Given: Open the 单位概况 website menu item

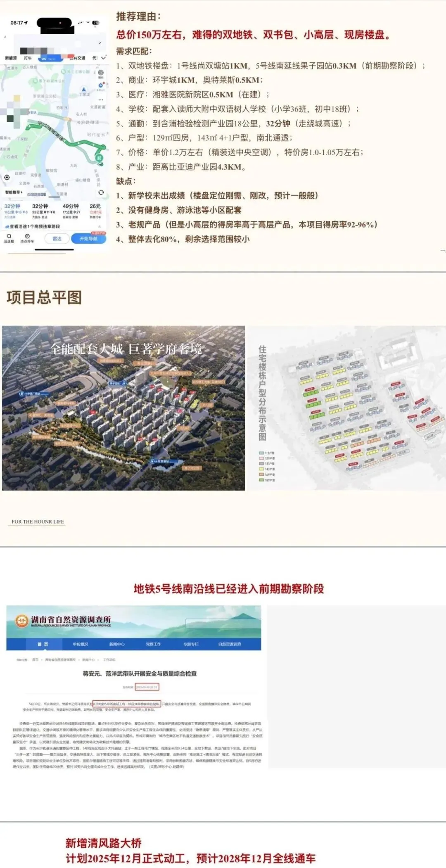Looking at the screenshot, I should (x=81, y=644).
